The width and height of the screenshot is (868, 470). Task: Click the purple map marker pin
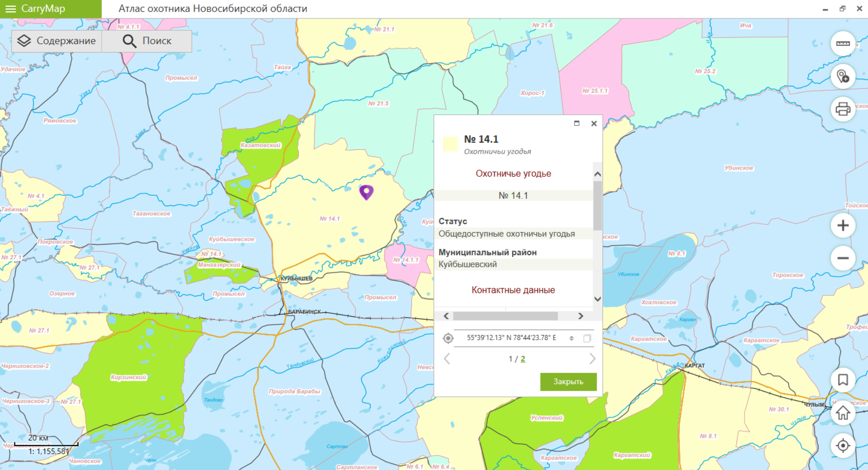[x=366, y=192]
